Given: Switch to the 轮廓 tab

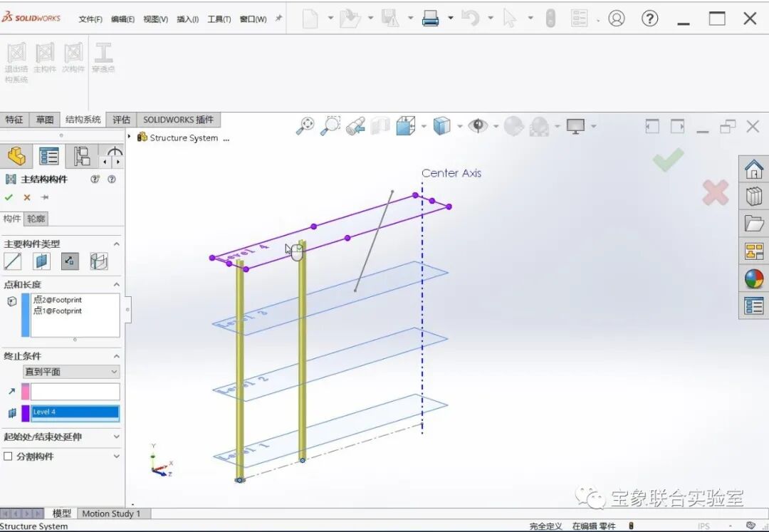Looking at the screenshot, I should [36, 219].
